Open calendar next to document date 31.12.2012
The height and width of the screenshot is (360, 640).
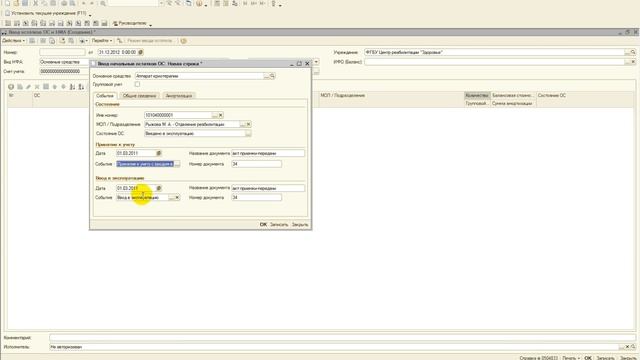[141, 52]
